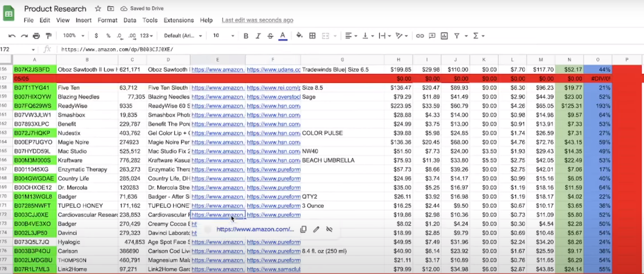Image resolution: width=644 pixels, height=274 pixels.
Task: Select column H header
Action: tap(398, 60)
